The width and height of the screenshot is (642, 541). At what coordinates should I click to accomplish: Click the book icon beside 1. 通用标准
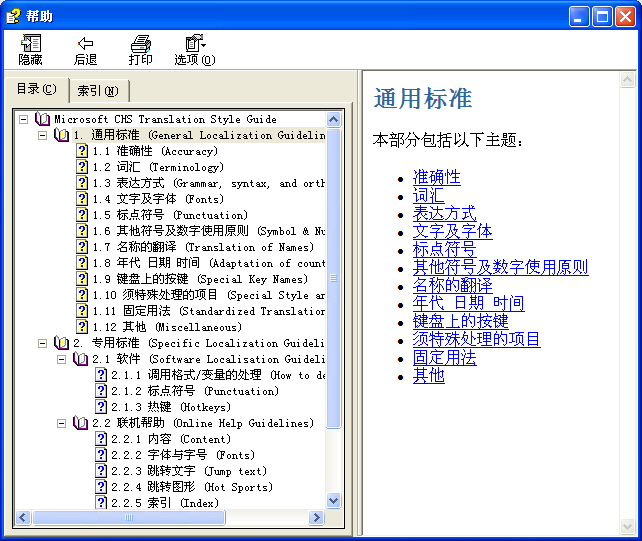coord(61,135)
